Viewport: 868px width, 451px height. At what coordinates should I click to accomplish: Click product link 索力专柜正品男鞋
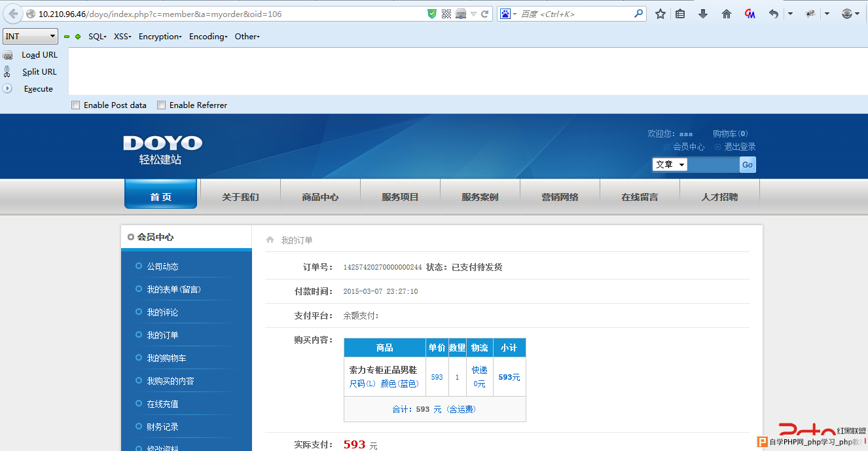coord(383,370)
